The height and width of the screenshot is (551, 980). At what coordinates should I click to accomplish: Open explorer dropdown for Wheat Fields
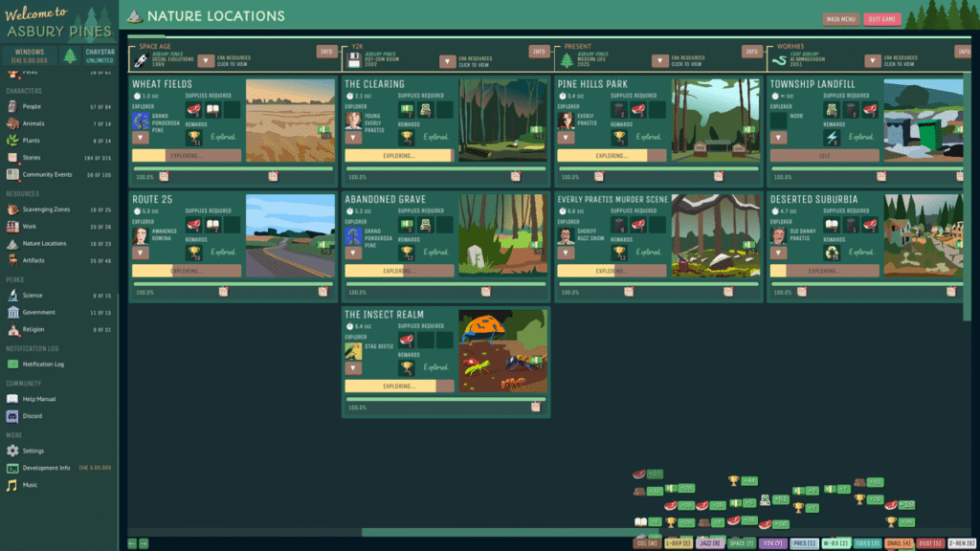[139, 138]
